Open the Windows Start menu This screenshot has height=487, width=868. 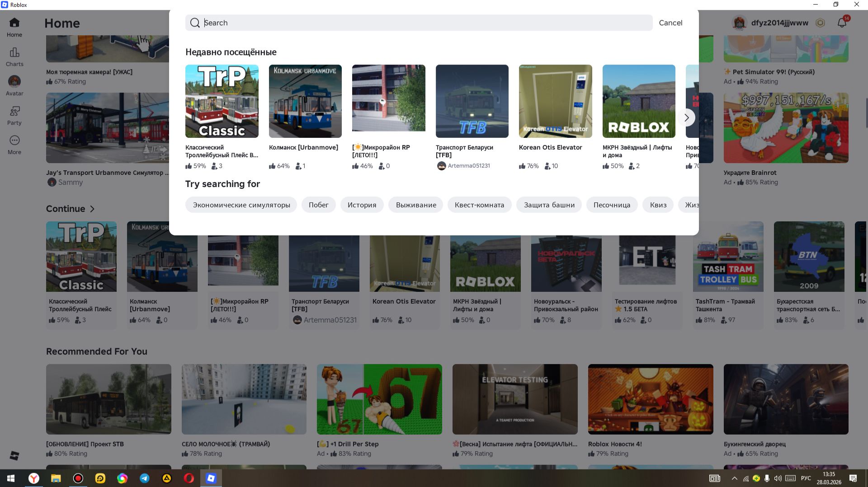pyautogui.click(x=11, y=478)
